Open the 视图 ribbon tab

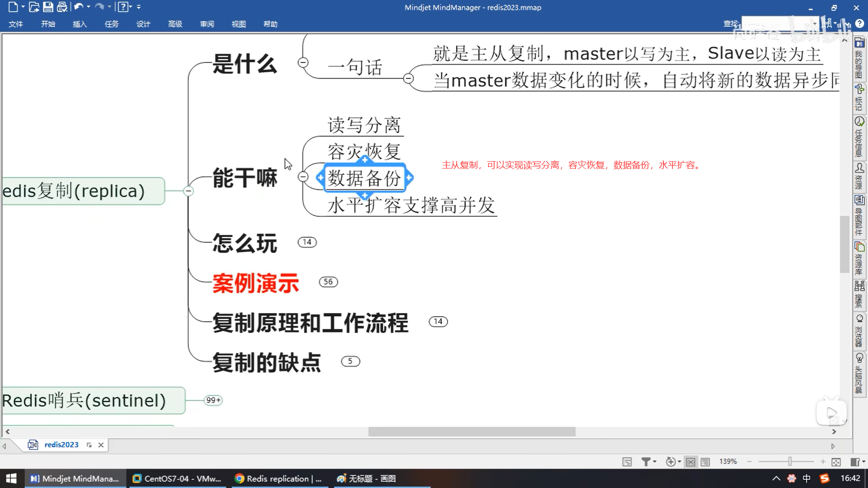tap(238, 24)
